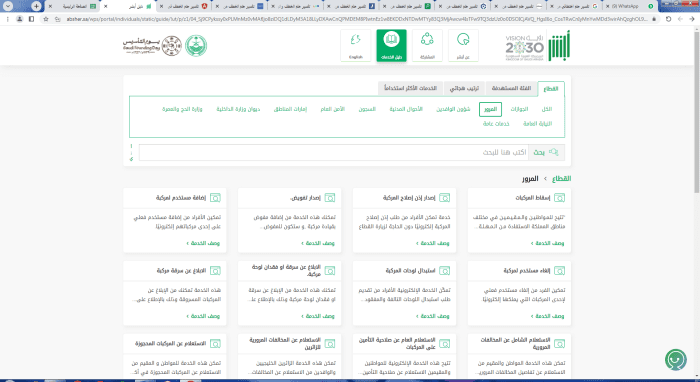Filter services by إمارات المناطق sector
The image size is (700, 382).
coord(290,109)
